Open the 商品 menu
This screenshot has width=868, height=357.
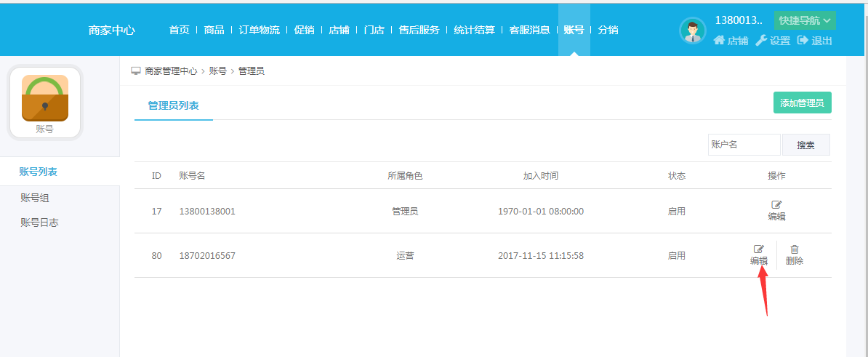(x=214, y=30)
